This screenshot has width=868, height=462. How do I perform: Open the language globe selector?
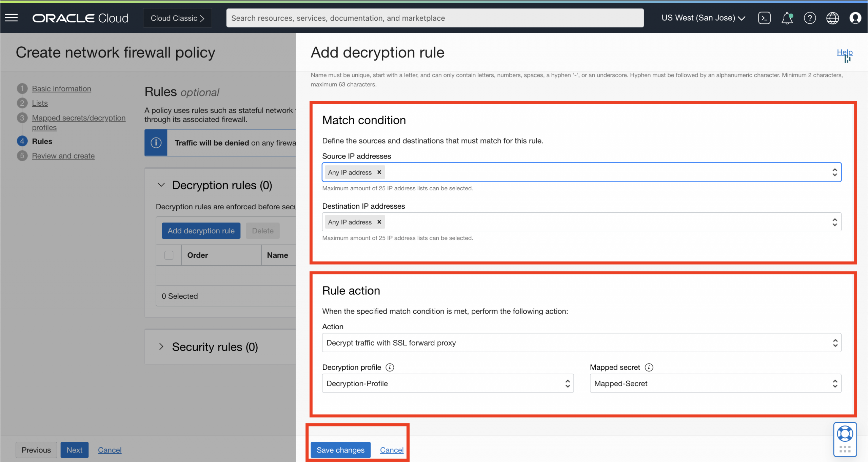832,18
